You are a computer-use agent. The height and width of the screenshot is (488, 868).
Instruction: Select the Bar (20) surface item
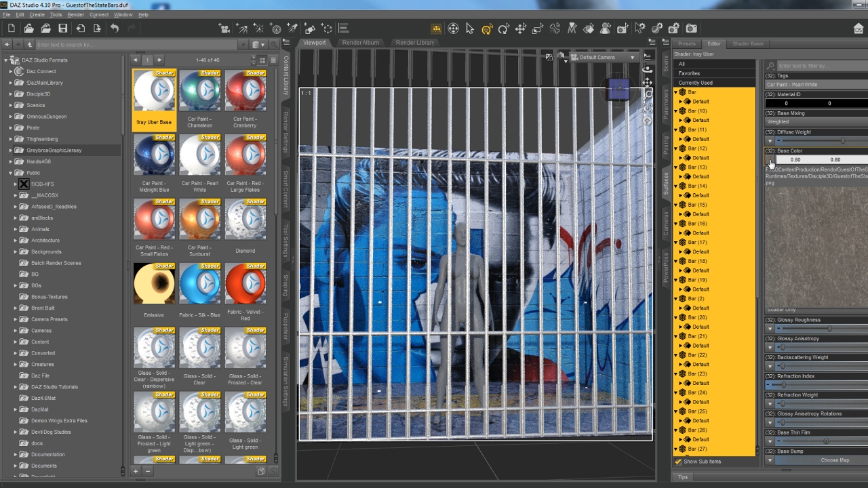click(697, 317)
